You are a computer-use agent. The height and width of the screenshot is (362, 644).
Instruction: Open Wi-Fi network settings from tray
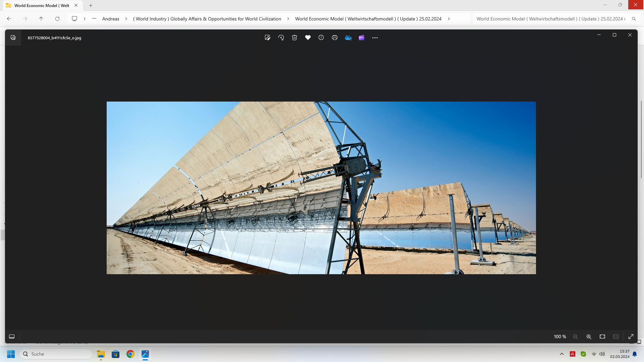coord(594,354)
